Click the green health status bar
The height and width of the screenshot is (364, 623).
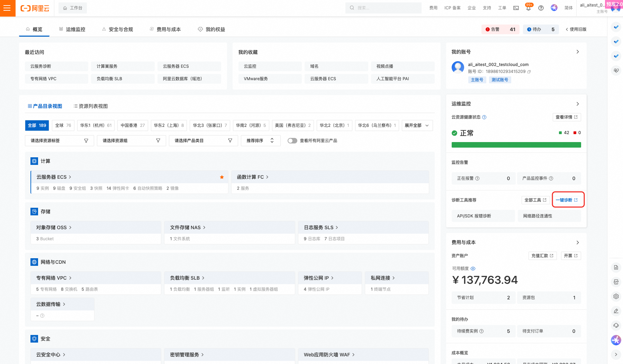pyautogui.click(x=516, y=145)
